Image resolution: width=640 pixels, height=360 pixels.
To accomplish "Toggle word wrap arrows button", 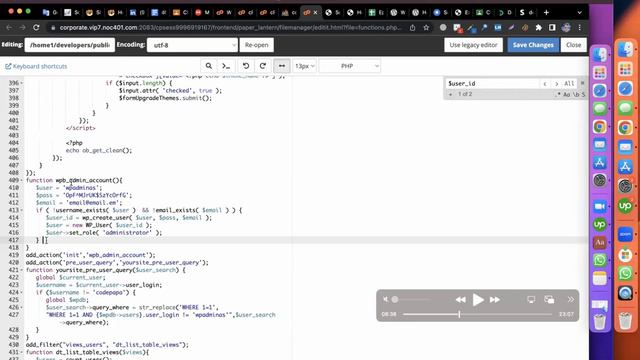I will [x=282, y=66].
